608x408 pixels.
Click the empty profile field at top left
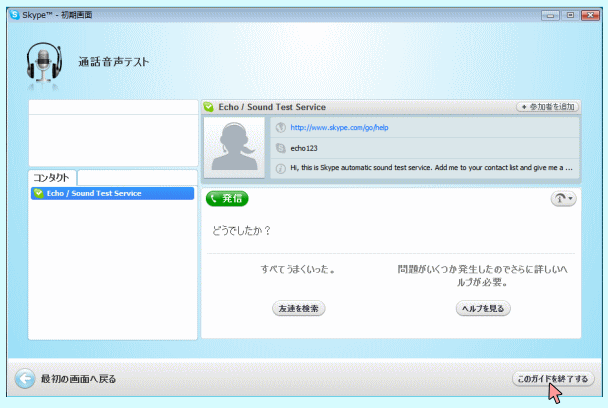pyautogui.click(x=113, y=107)
